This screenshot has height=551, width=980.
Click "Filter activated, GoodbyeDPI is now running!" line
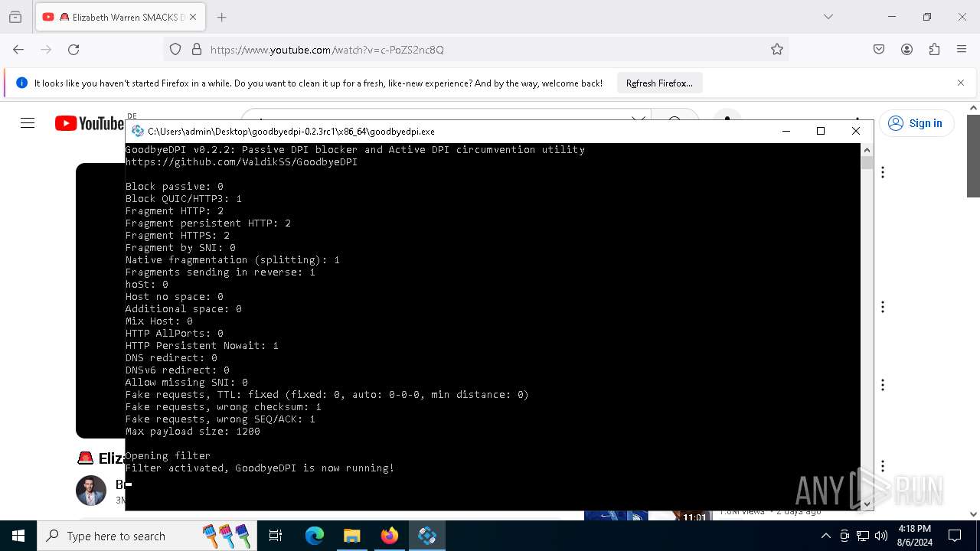(x=260, y=468)
